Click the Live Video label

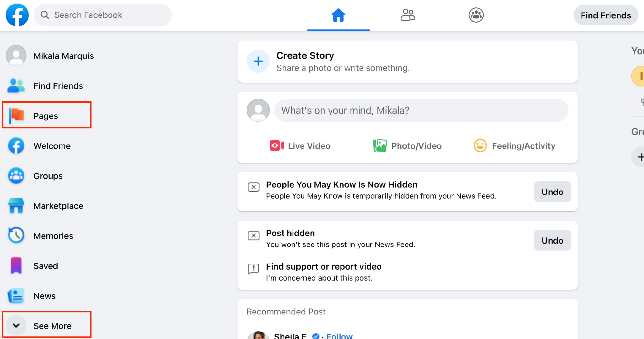tap(309, 146)
